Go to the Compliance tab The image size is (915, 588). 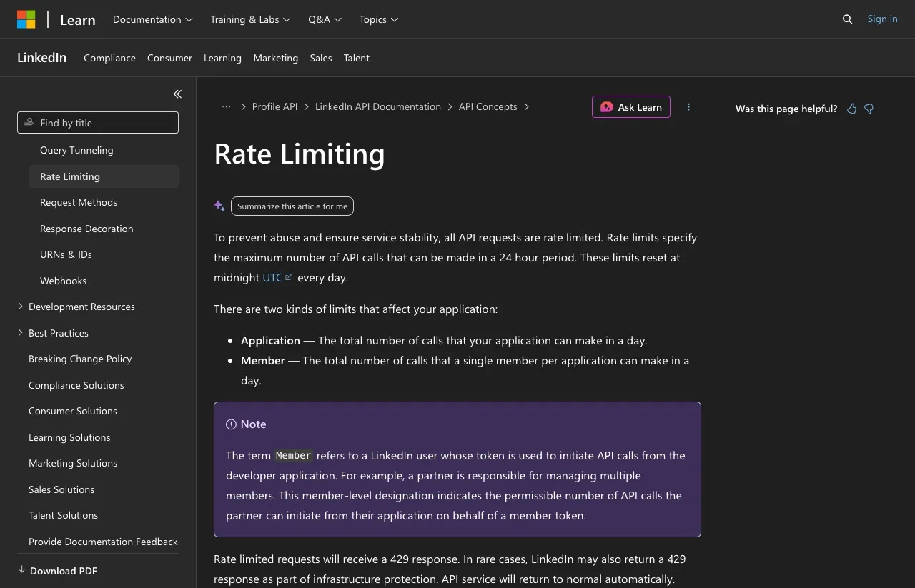coord(109,58)
